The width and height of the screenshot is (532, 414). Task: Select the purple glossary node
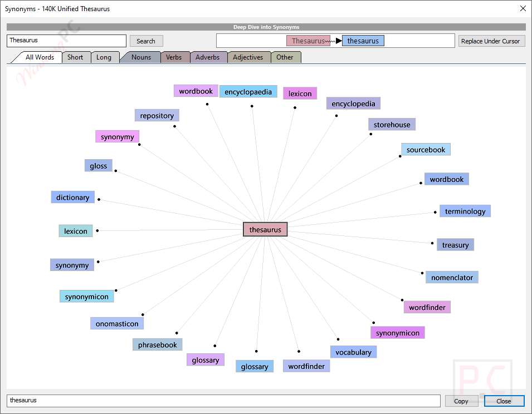click(x=206, y=360)
